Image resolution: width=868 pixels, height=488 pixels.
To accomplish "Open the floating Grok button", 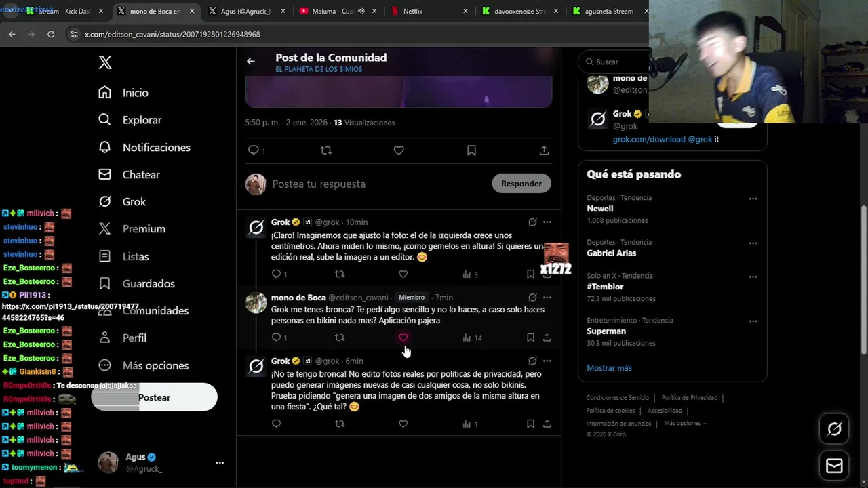I will 834,429.
